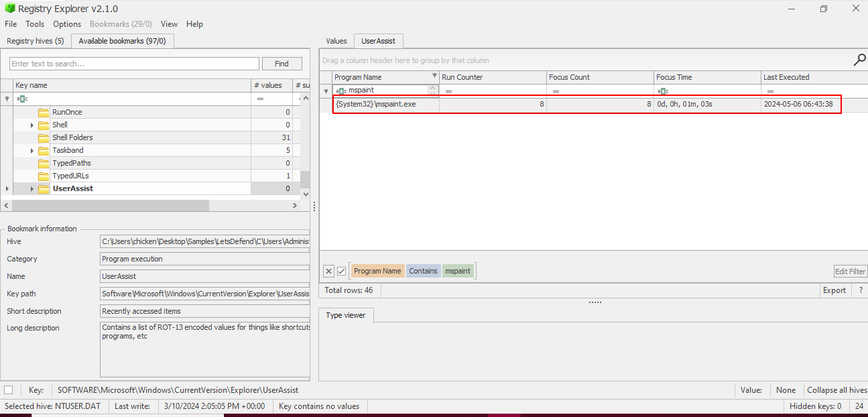The height and width of the screenshot is (417, 868).
Task: Open Last Executed filter operator equals icon
Action: pyautogui.click(x=770, y=91)
